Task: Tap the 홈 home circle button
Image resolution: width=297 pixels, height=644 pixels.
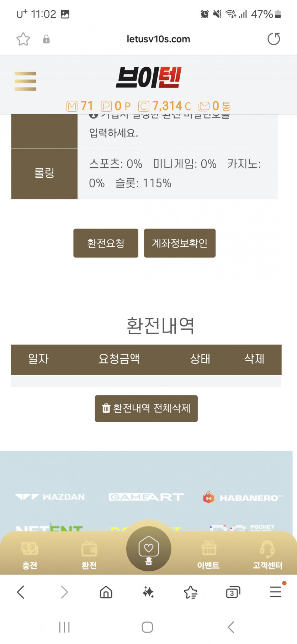Action: [149, 549]
